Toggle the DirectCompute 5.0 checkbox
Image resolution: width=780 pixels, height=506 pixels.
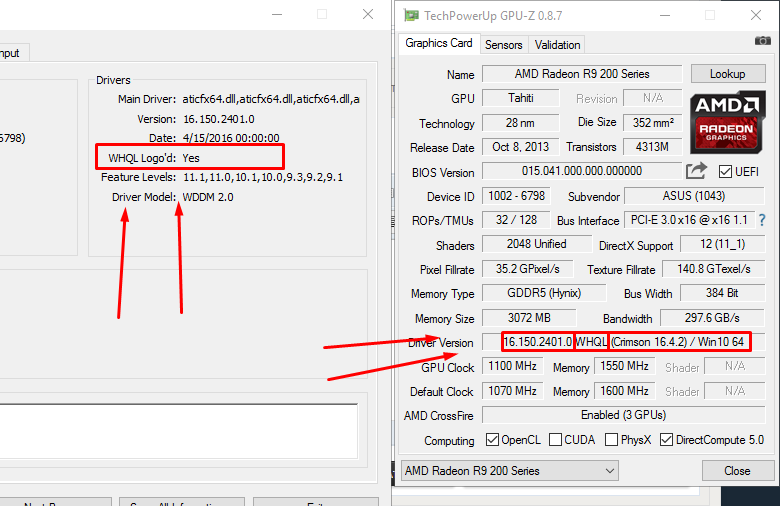coord(666,440)
